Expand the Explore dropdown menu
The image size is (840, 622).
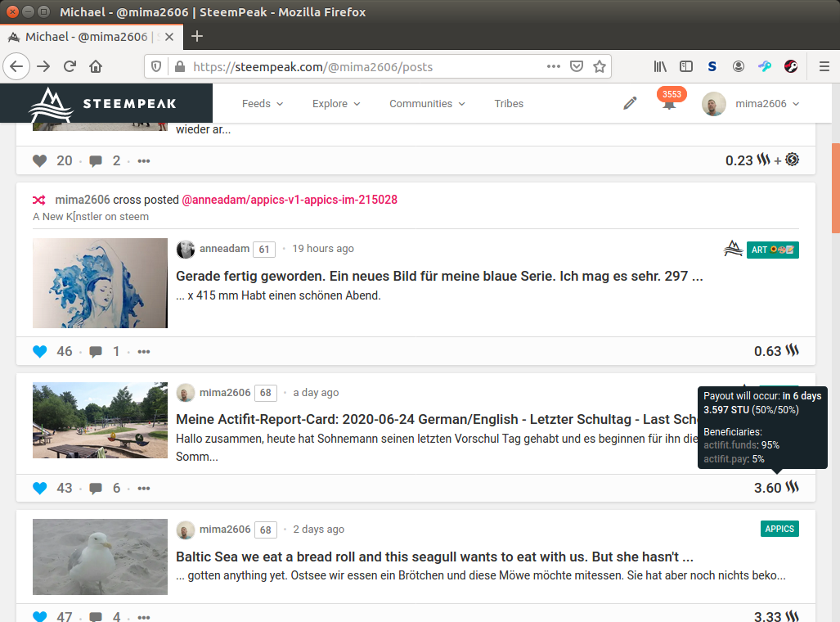click(x=335, y=104)
